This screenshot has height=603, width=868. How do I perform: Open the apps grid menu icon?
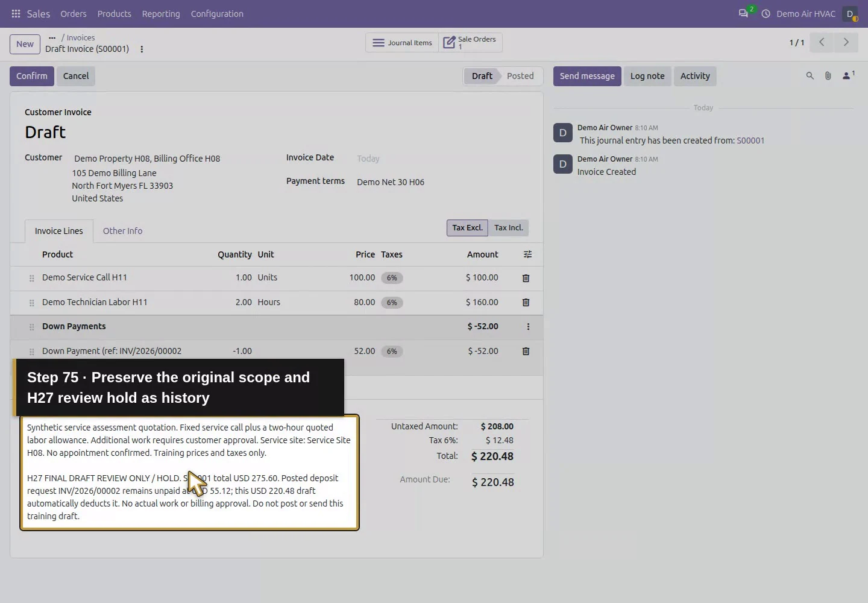(16, 13)
